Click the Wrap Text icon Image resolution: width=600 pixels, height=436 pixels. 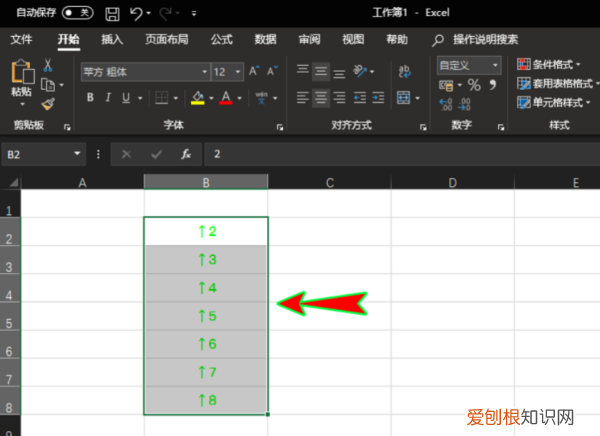404,71
